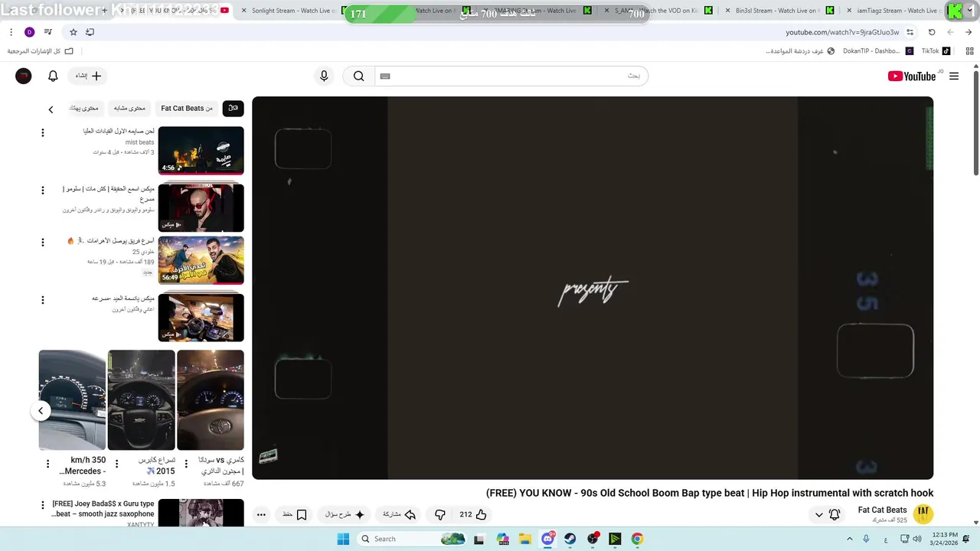Viewport: 980px width, 551px height.
Task: Select the 'الكل' filter chip
Action: click(234, 109)
